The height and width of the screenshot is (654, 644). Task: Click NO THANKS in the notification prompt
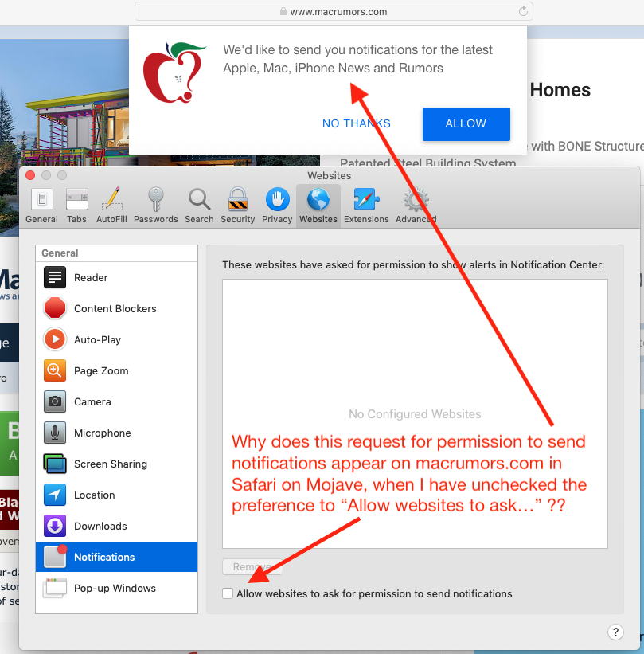(x=357, y=123)
